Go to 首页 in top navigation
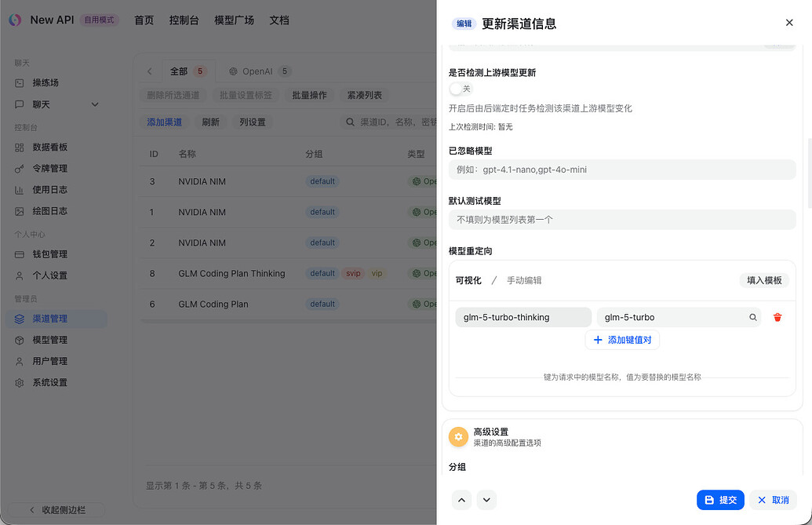Screen dimensions: 812x525 tap(144, 20)
